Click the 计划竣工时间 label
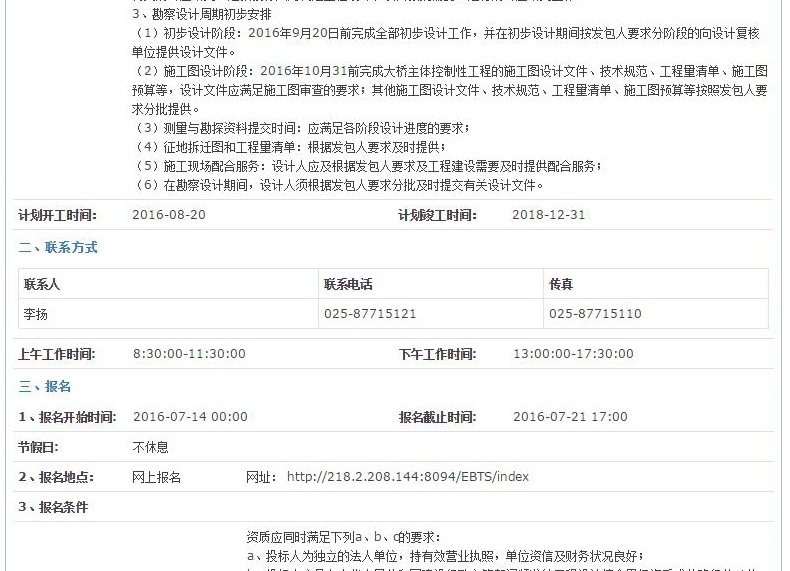Image resolution: width=790 pixels, height=571 pixels. coord(437,215)
